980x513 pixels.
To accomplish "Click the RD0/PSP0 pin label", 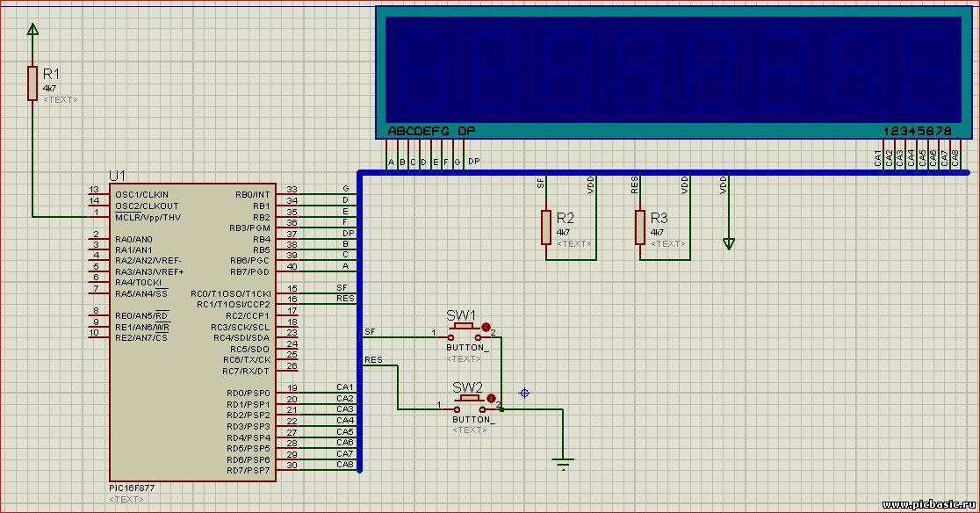I will [x=249, y=393].
